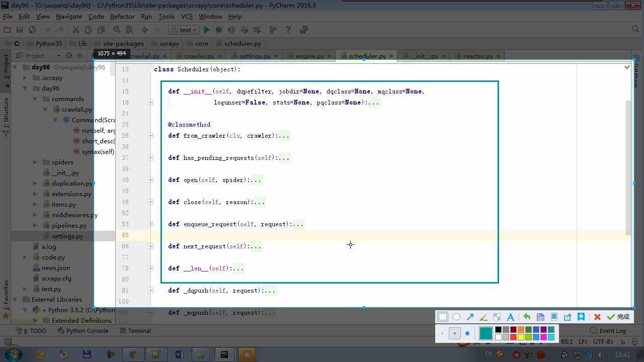Click the Copy icon in toolbar
This screenshot has height=362, width=644.
click(88, 30)
